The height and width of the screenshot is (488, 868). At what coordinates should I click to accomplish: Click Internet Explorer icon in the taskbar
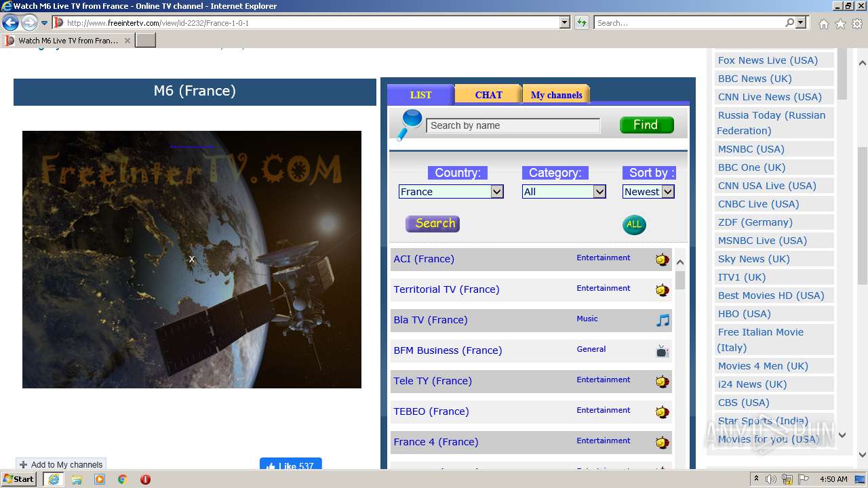click(54, 479)
